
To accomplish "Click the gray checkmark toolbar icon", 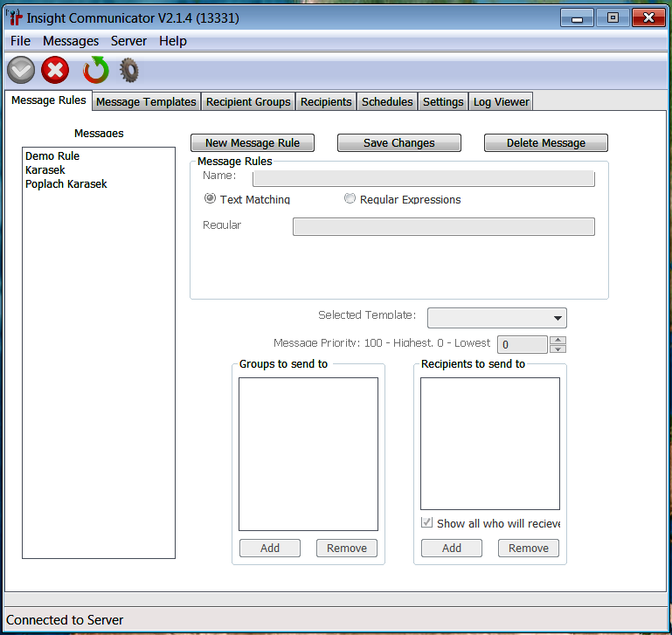I will tap(21, 70).
